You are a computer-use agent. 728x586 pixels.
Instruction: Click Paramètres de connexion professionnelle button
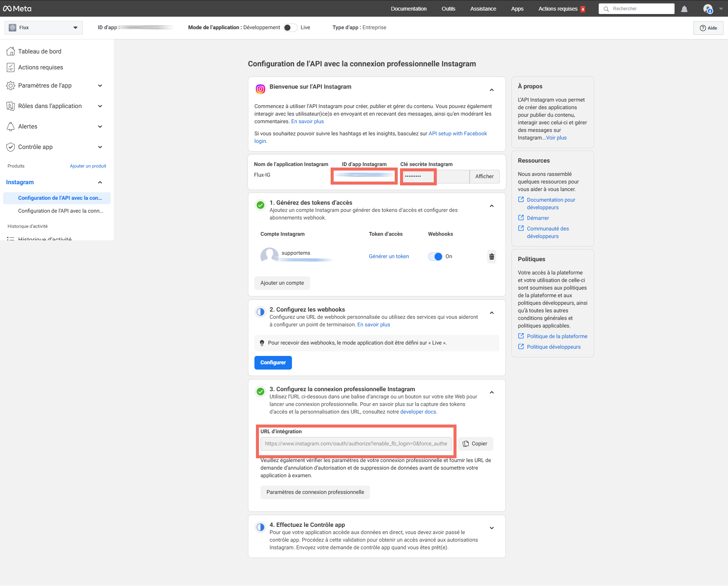click(315, 492)
